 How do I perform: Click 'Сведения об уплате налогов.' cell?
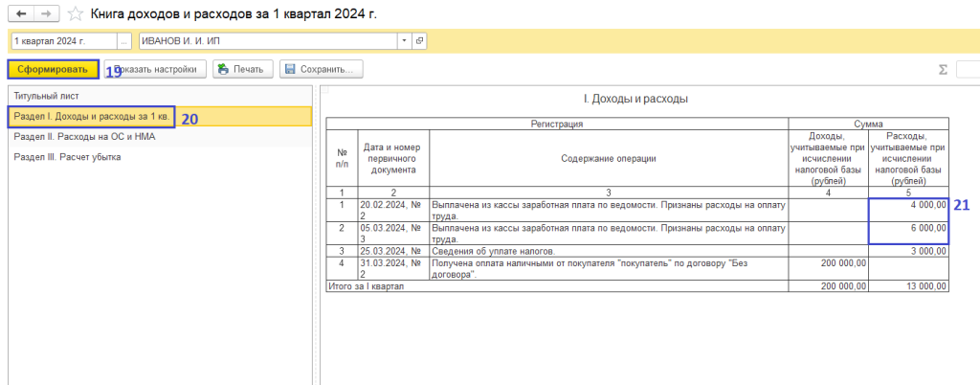pos(609,251)
